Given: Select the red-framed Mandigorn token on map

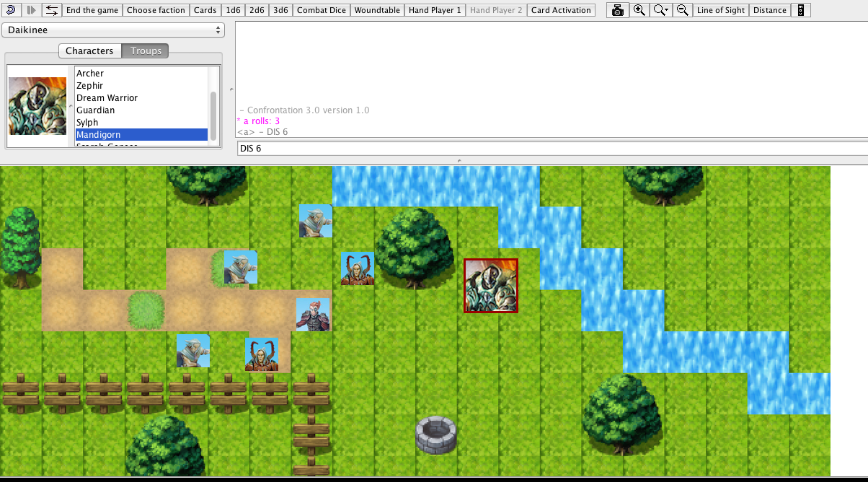Looking at the screenshot, I should pos(491,286).
